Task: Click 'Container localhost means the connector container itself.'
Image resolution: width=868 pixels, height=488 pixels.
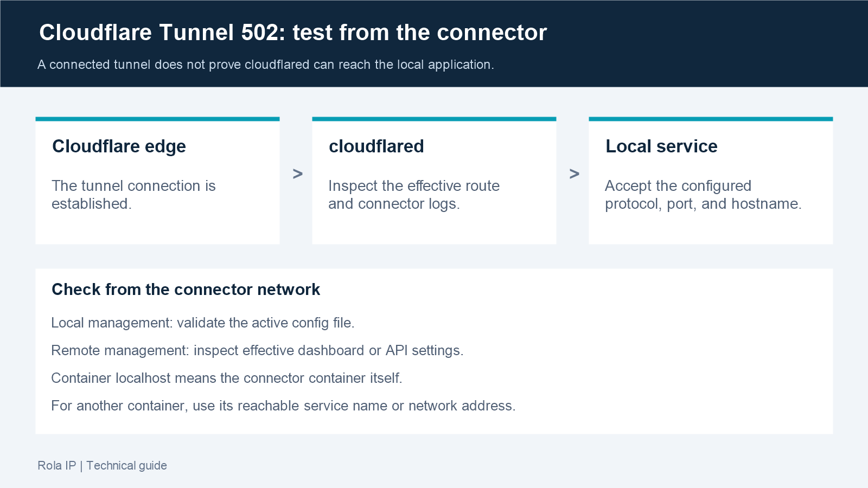Action: tap(227, 378)
